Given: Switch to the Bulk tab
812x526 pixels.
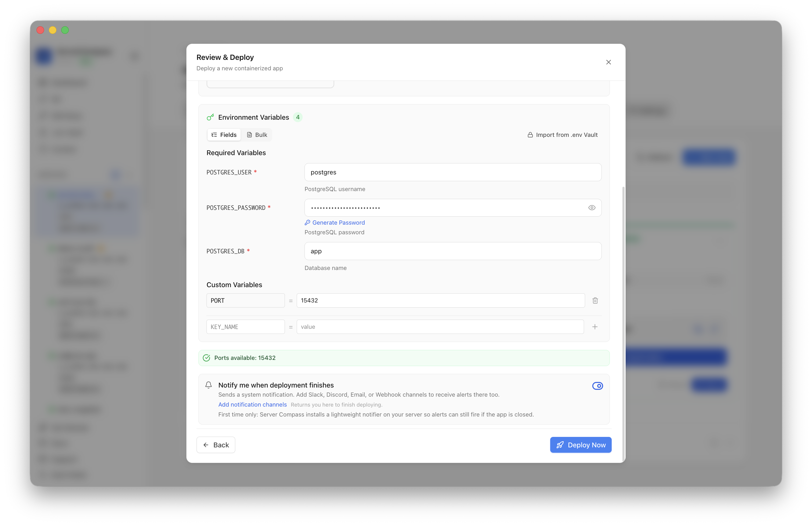Looking at the screenshot, I should [x=257, y=135].
